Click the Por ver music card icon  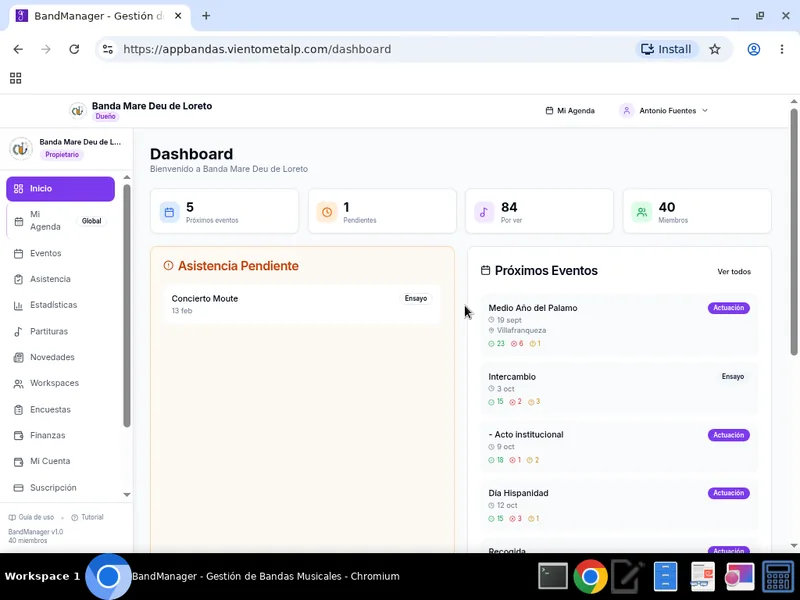pos(484,212)
